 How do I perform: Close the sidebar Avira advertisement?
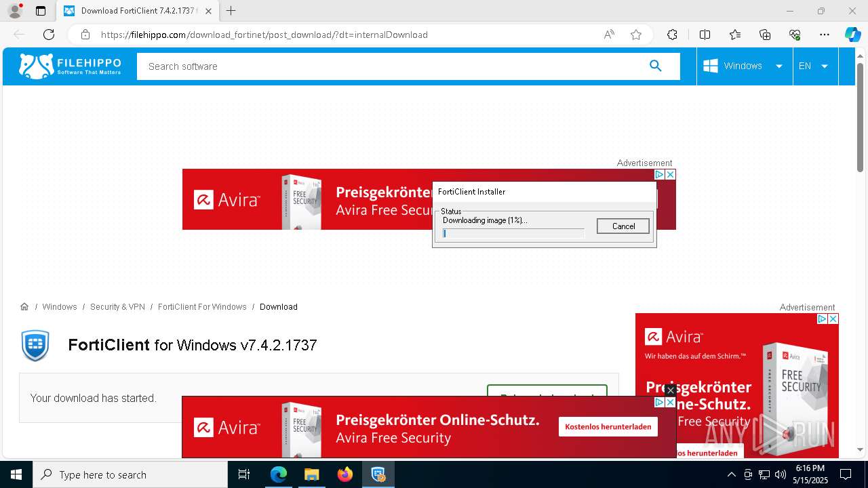pos(833,319)
